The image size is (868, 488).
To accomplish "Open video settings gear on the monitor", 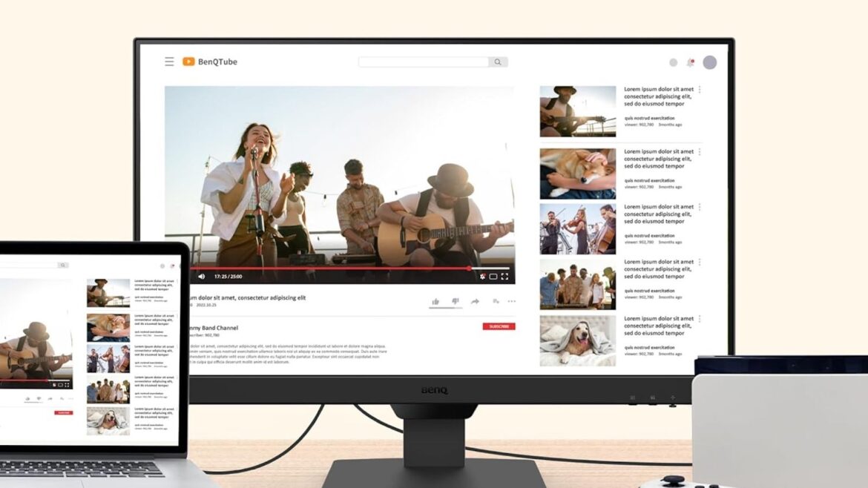I will pos(482,276).
